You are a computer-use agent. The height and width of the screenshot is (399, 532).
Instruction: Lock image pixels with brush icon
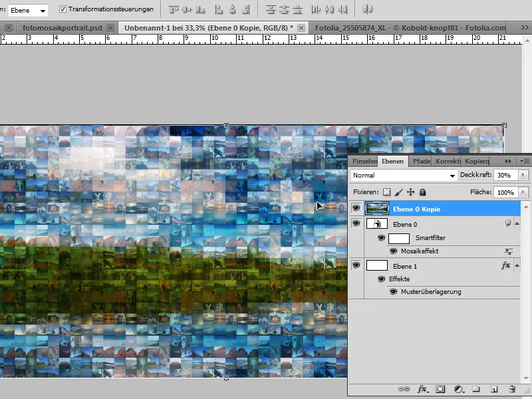(398, 192)
